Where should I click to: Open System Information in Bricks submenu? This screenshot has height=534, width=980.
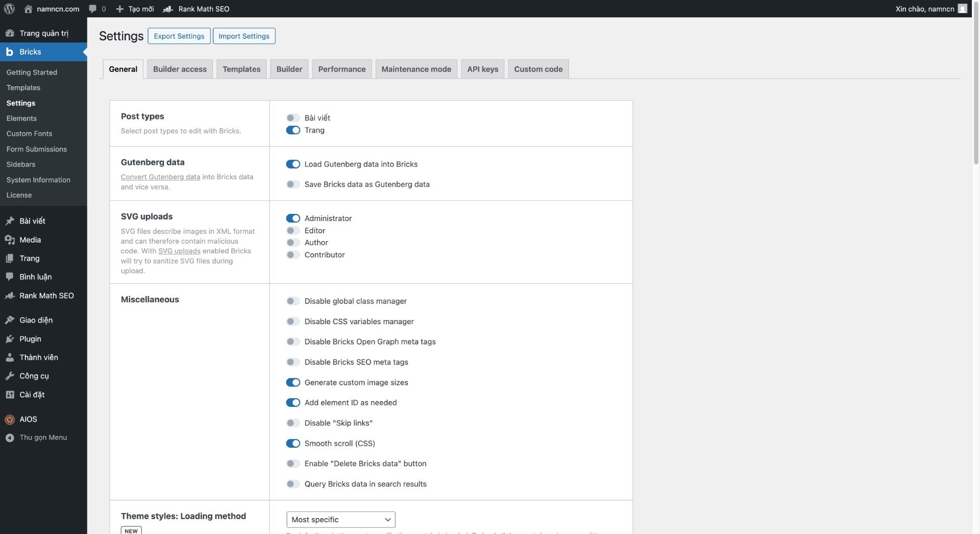click(38, 180)
